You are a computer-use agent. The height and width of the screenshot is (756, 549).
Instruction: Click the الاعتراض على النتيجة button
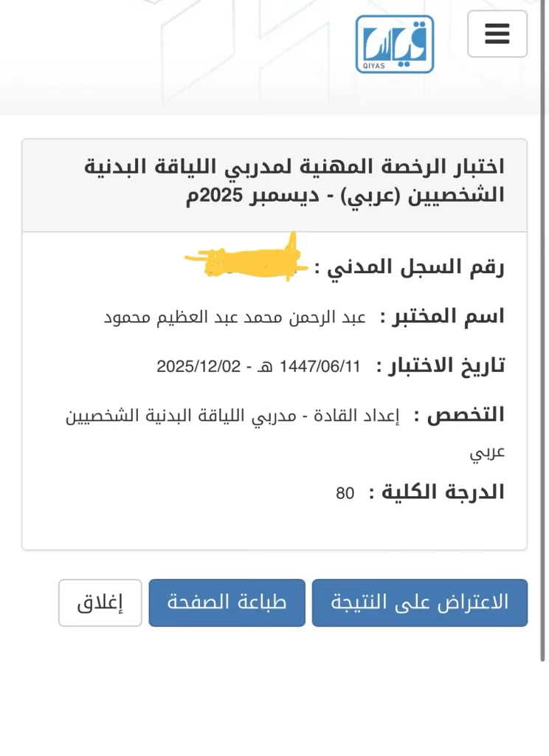point(420,602)
